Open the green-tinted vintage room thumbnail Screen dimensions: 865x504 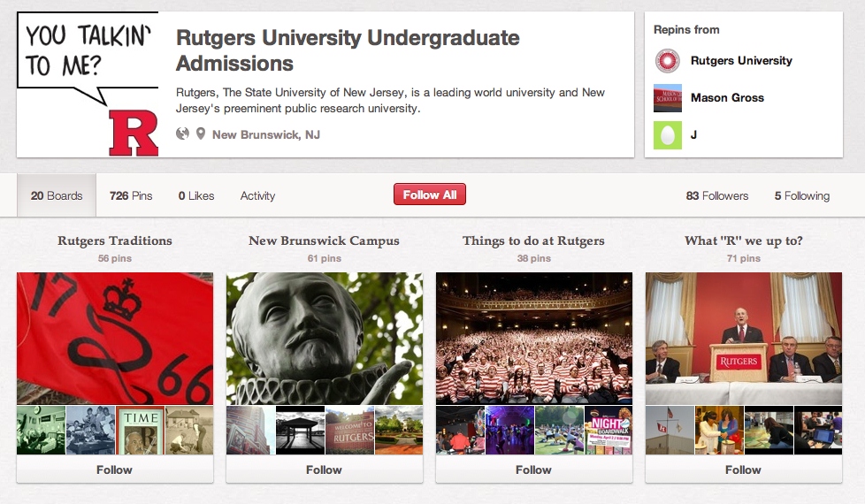point(41,430)
